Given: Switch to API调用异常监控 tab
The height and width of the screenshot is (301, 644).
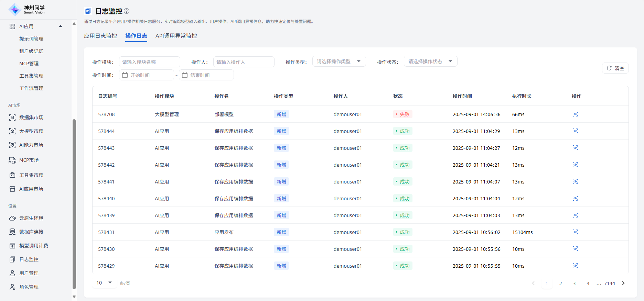Looking at the screenshot, I should click(176, 36).
